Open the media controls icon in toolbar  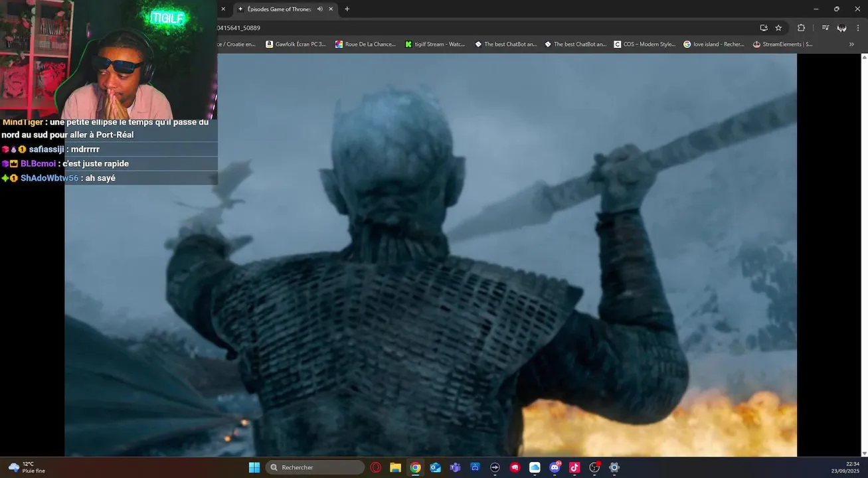pyautogui.click(x=825, y=28)
